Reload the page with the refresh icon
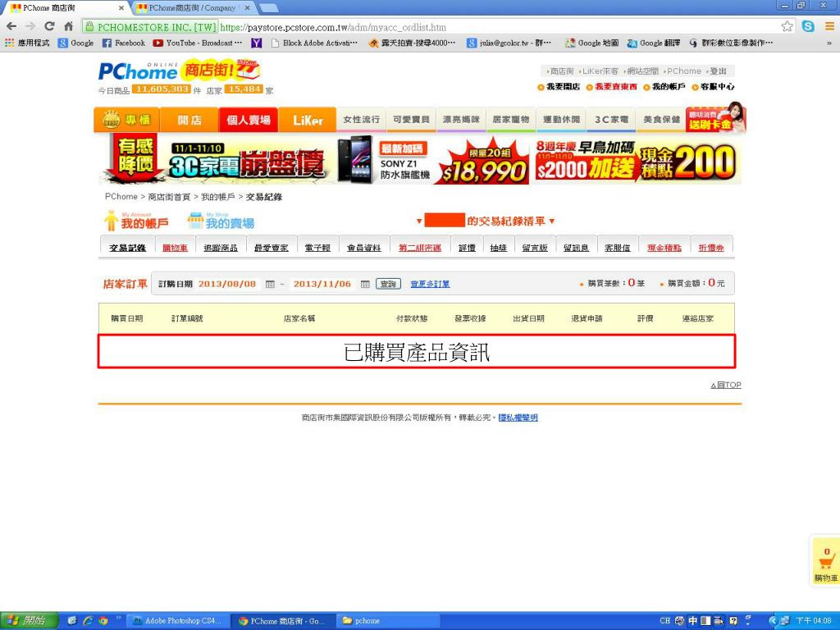840x630 pixels. tap(49, 25)
